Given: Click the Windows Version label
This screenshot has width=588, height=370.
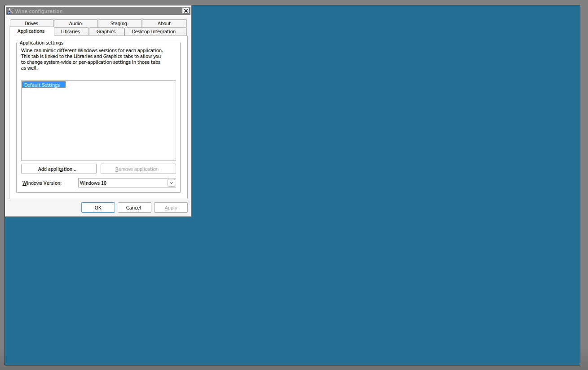Looking at the screenshot, I should pos(42,183).
